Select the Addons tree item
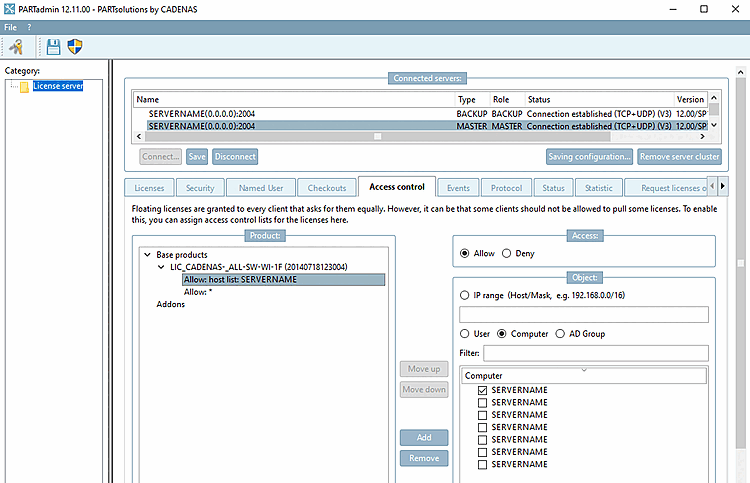 170,305
